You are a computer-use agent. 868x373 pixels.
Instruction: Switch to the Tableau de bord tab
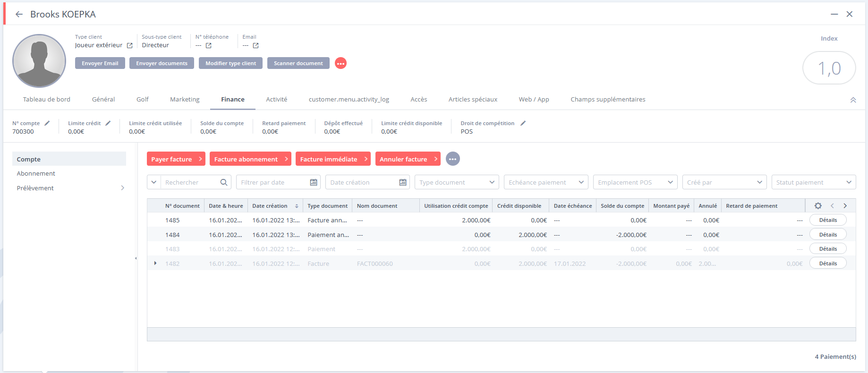pyautogui.click(x=47, y=100)
